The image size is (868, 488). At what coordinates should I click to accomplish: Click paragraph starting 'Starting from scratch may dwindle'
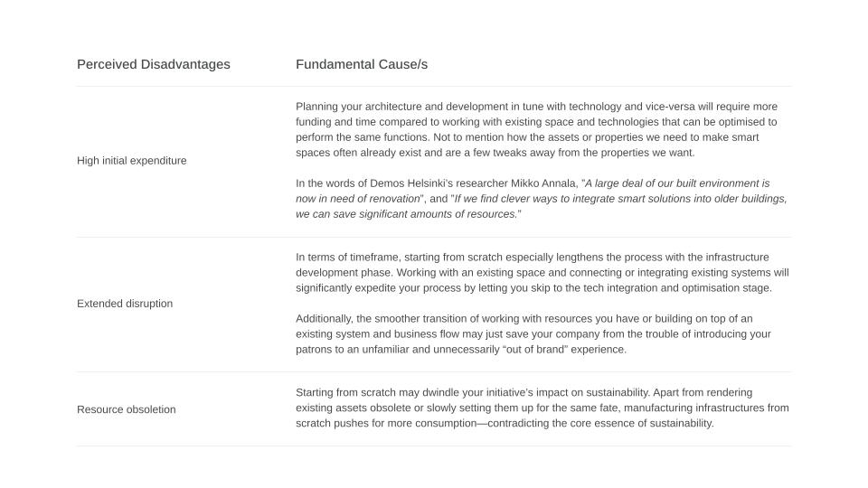pos(542,408)
